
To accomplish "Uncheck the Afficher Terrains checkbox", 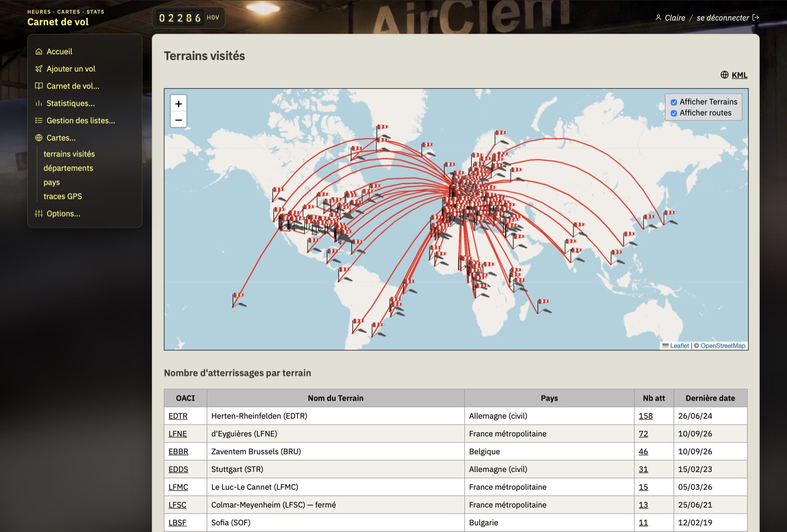I will point(673,102).
